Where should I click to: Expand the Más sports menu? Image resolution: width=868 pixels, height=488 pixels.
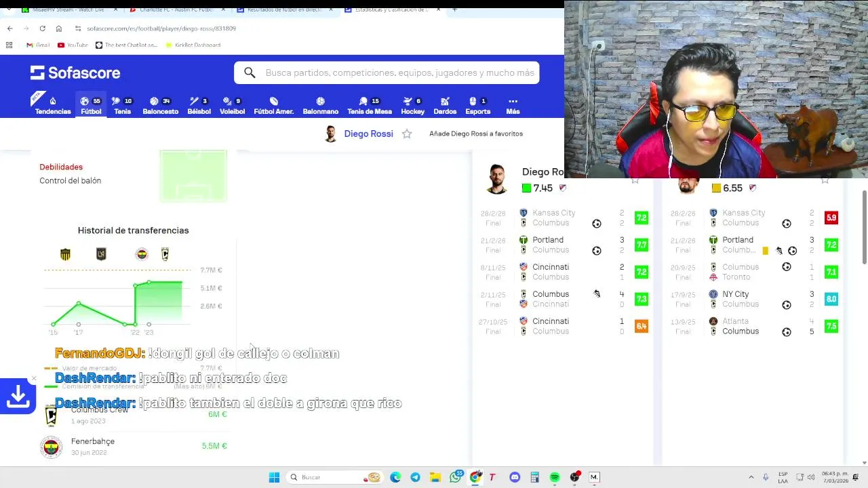[x=513, y=106]
